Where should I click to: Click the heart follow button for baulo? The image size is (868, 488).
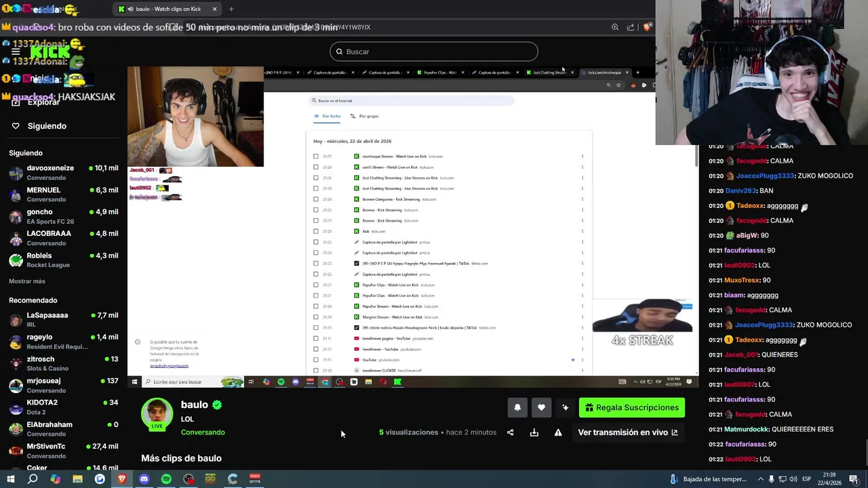[541, 407]
